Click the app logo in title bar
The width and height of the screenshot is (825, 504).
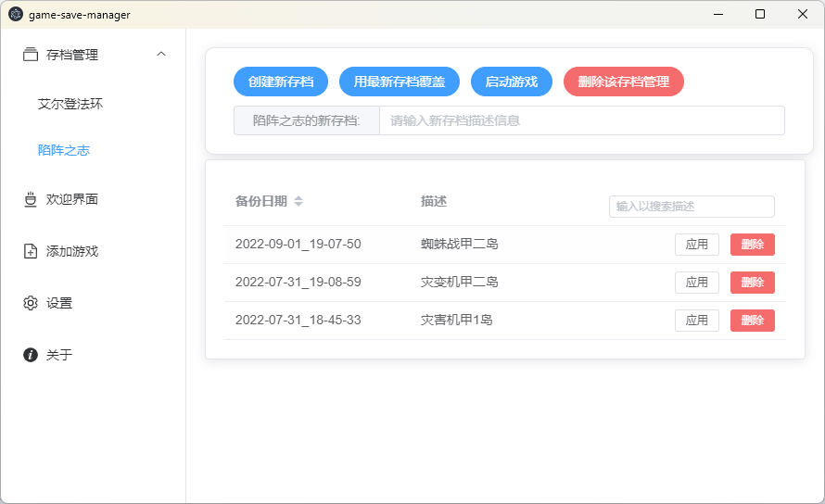click(15, 15)
